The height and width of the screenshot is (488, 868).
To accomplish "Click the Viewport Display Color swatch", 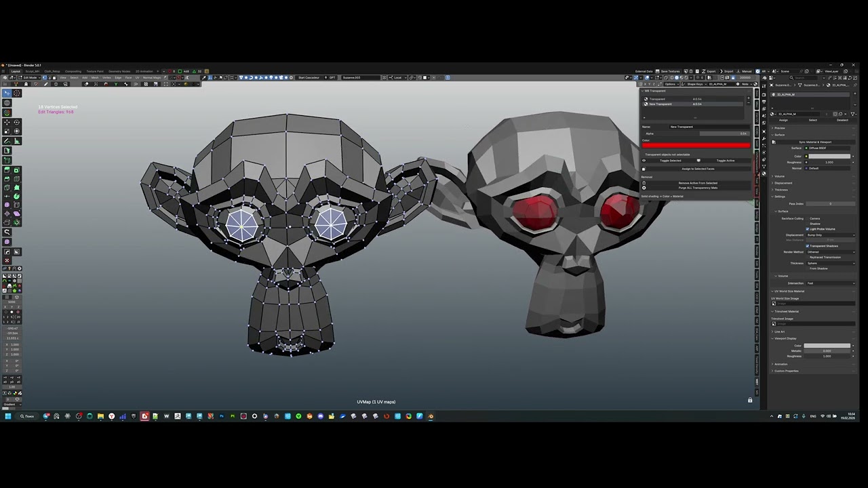I will coord(827,346).
